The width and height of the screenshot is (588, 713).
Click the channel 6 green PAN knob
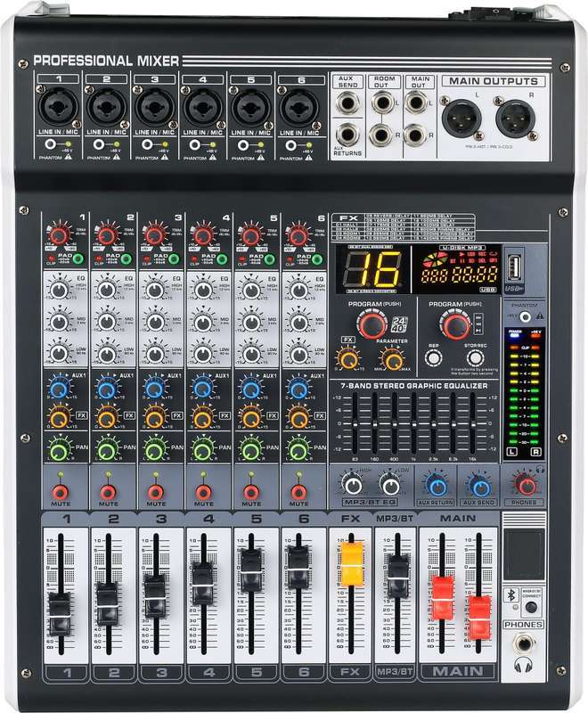pyautogui.click(x=298, y=450)
